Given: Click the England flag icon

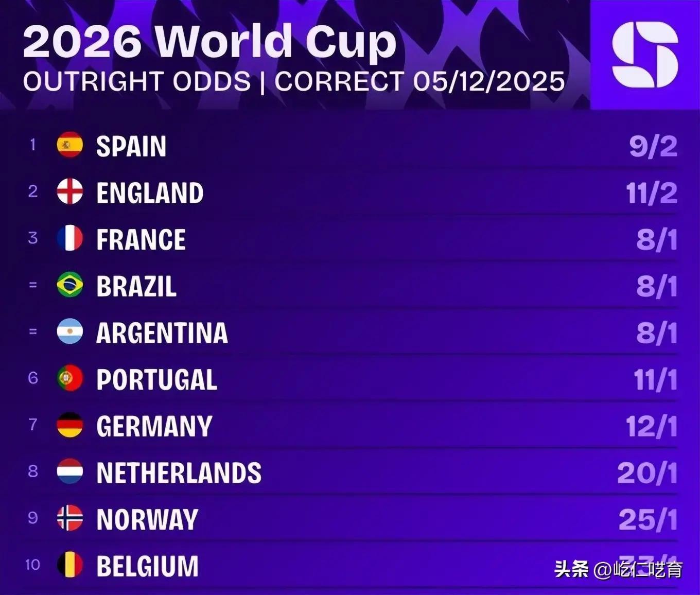Looking at the screenshot, I should pos(70,191).
